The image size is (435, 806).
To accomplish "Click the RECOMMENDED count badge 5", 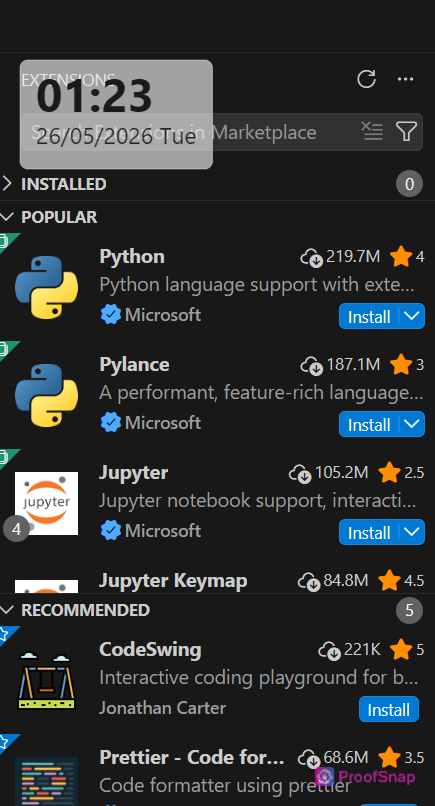I will [x=409, y=610].
